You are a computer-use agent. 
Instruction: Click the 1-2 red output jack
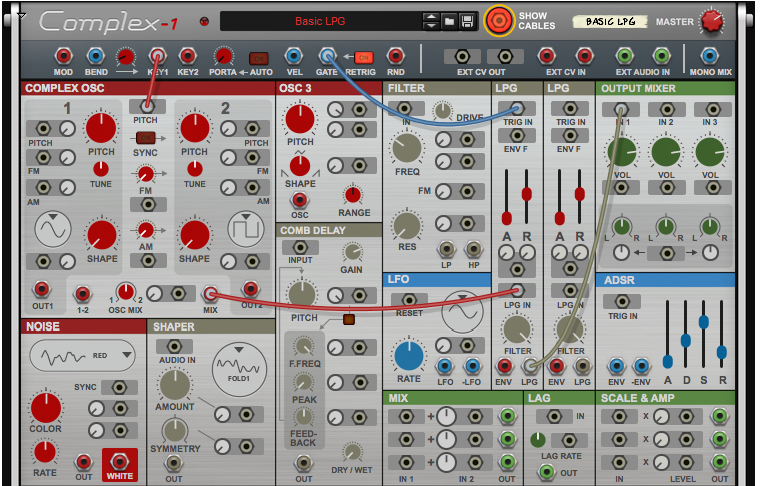click(x=82, y=294)
